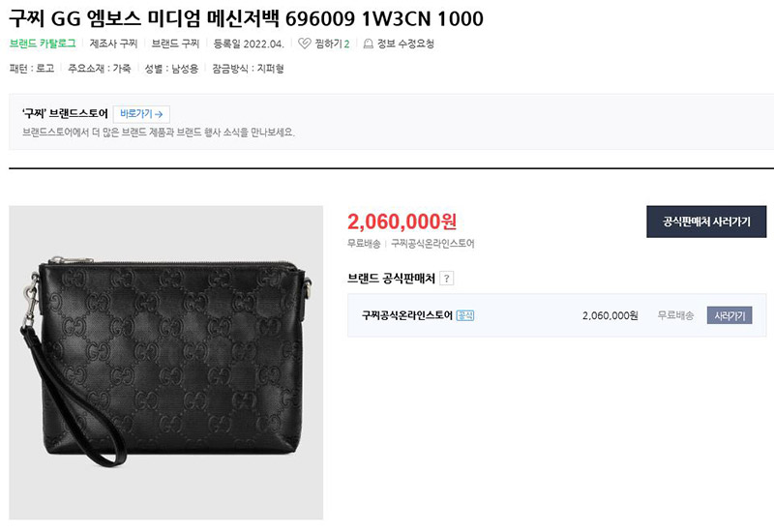Click the 공식판매처 사러가기 button
This screenshot has height=532, width=774.
point(706,222)
